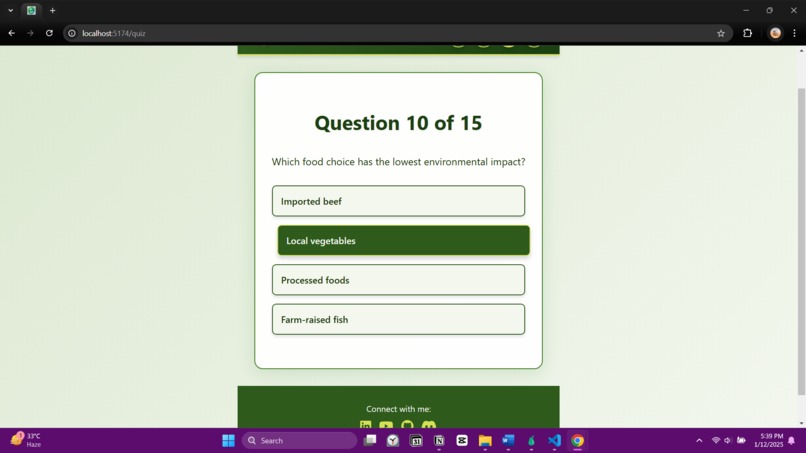The width and height of the screenshot is (806, 453).
Task: Open the GitHub profile icon in footer
Action: (x=407, y=425)
